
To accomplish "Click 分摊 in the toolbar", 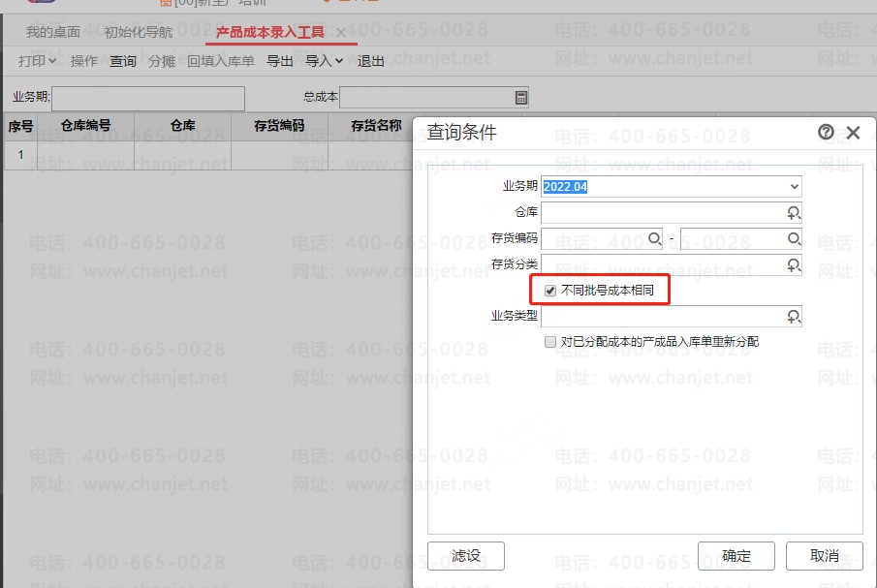I will 162,60.
